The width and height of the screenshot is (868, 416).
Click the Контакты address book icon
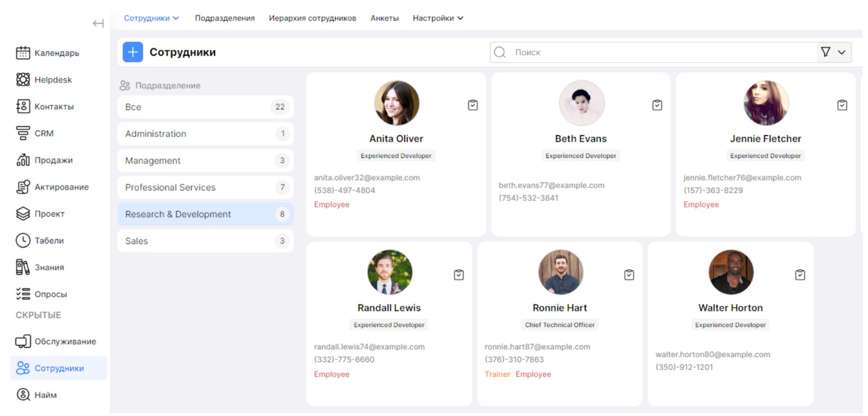coord(23,106)
